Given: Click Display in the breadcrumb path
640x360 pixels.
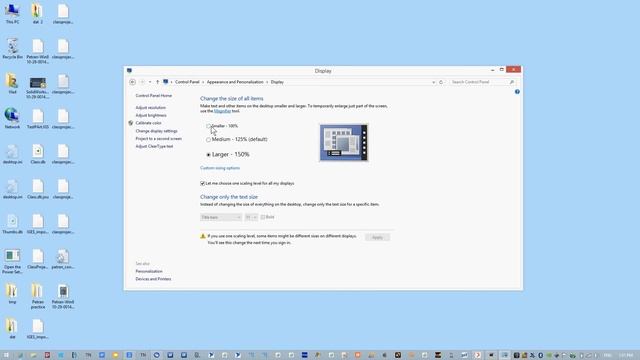Looking at the screenshot, I should coord(277,82).
